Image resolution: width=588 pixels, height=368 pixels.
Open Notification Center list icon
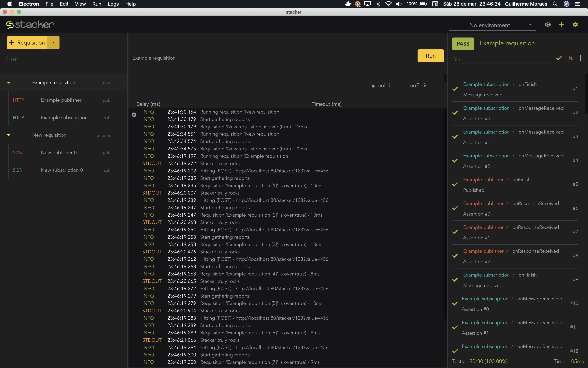[x=577, y=4]
